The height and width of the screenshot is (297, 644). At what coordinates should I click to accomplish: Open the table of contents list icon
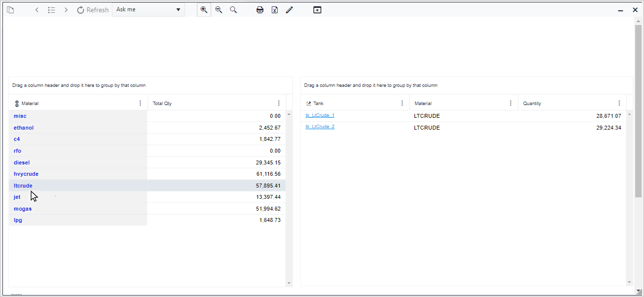[52, 10]
